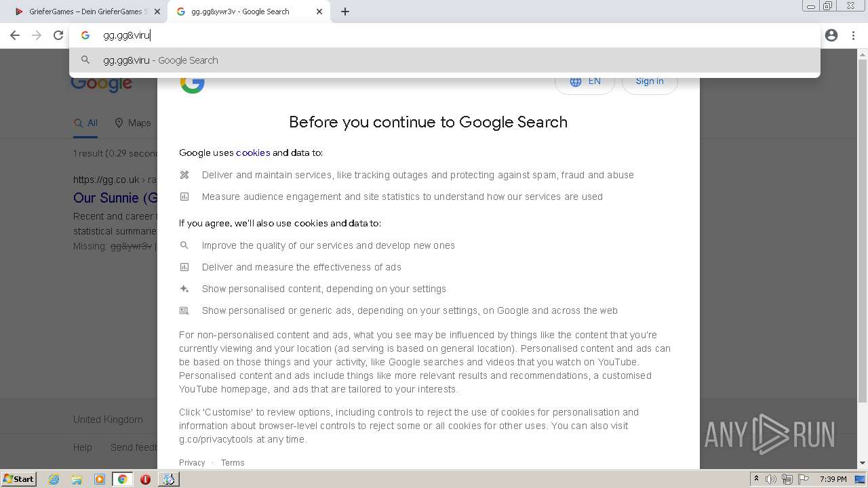Open the Windows Start menu
The image size is (868, 488).
pos(19,479)
